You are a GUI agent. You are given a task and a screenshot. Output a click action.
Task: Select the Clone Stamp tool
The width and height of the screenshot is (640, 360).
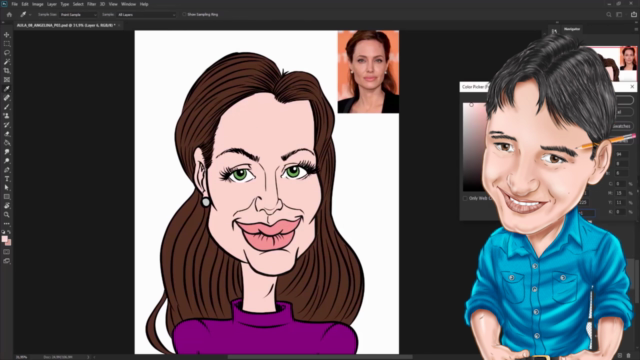pyautogui.click(x=7, y=116)
